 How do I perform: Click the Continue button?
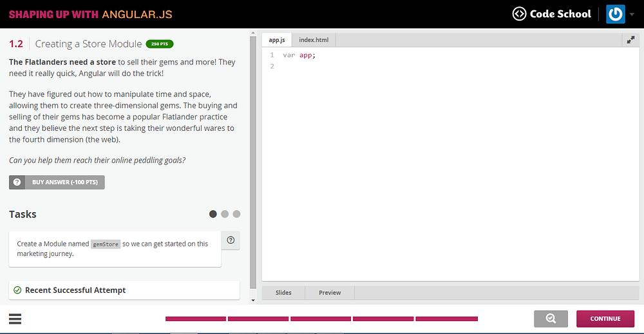point(605,319)
